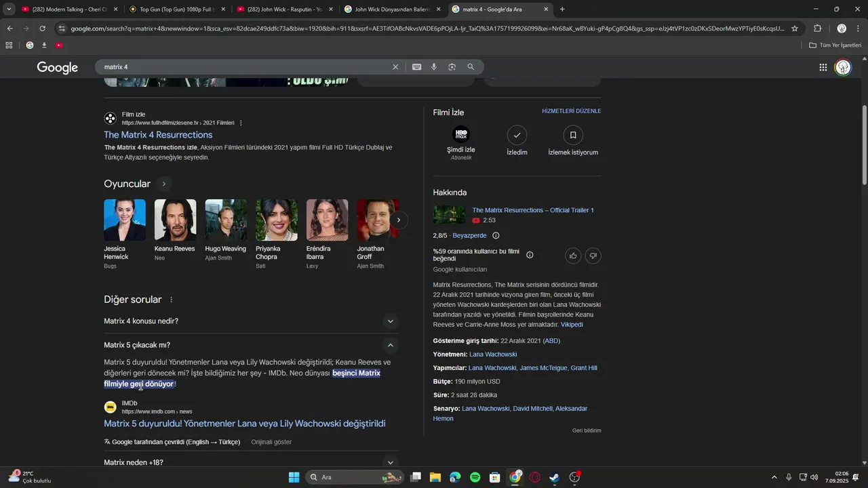View the site information icon in the address bar
The width and height of the screenshot is (868, 488).
coord(62,28)
